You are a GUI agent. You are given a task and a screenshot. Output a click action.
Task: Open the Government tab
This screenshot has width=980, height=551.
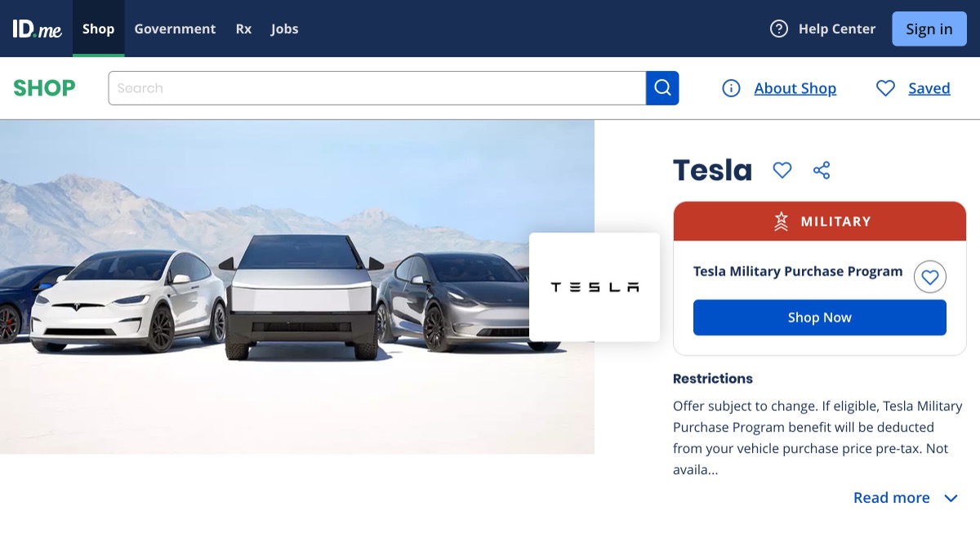[x=175, y=29]
